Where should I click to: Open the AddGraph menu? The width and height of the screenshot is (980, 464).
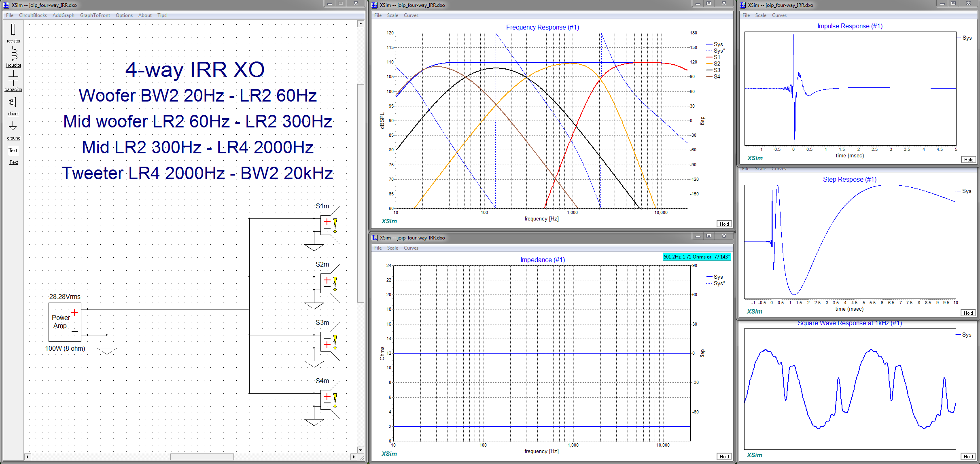coord(64,15)
